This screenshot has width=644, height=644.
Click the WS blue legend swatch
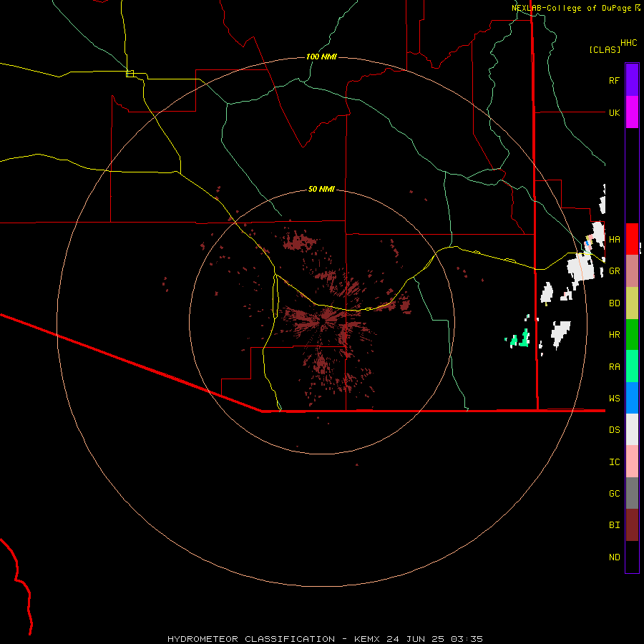pyautogui.click(x=632, y=398)
